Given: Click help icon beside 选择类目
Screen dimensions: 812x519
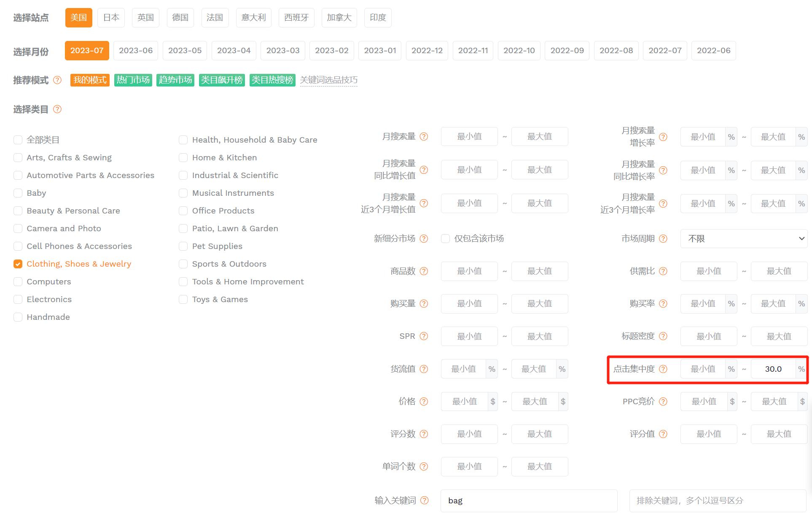Looking at the screenshot, I should pos(57,109).
